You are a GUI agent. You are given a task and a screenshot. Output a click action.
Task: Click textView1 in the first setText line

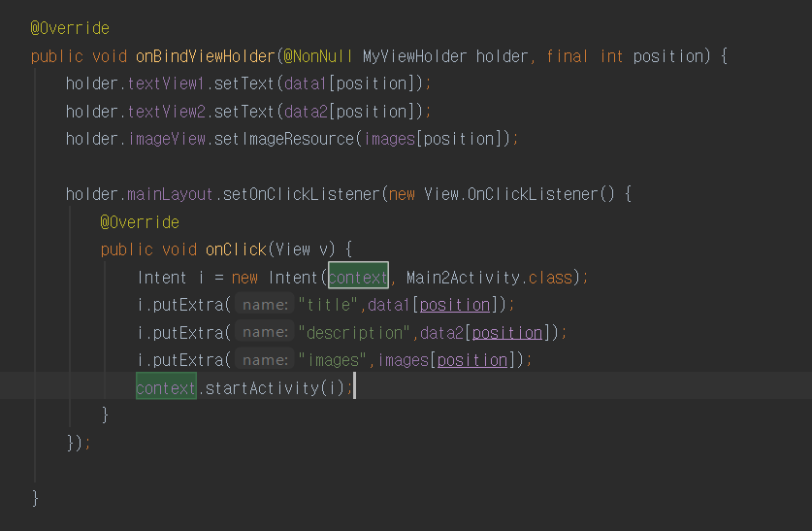pos(166,83)
